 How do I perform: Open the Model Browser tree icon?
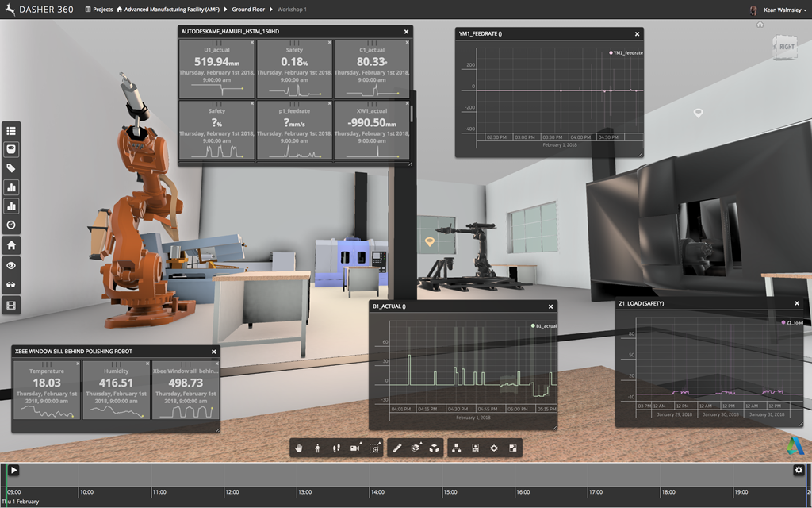tap(457, 448)
